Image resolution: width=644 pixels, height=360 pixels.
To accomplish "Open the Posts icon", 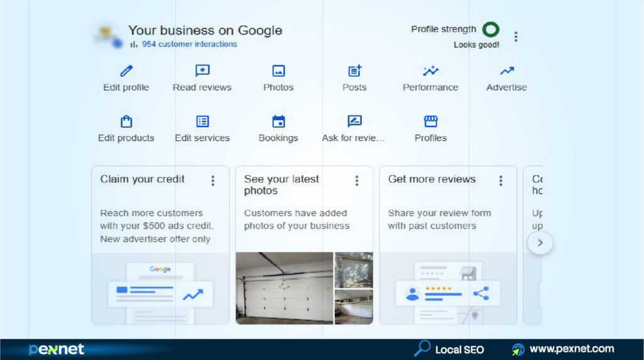I will pyautogui.click(x=355, y=71).
